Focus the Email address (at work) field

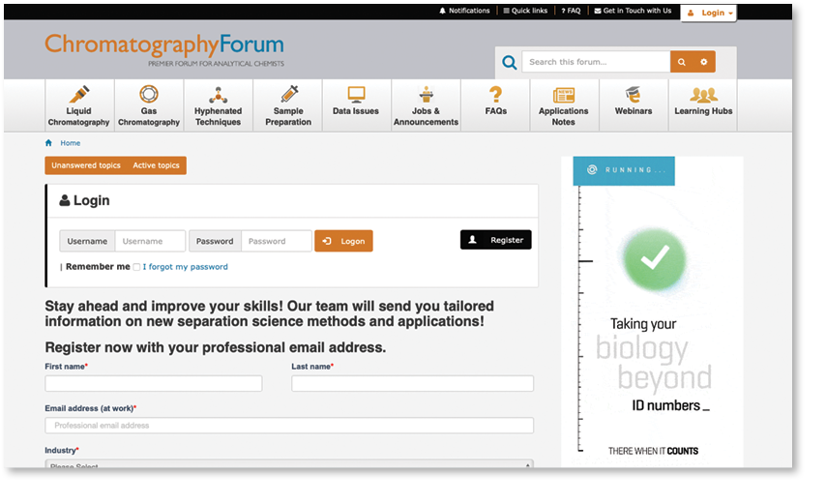coord(289,426)
